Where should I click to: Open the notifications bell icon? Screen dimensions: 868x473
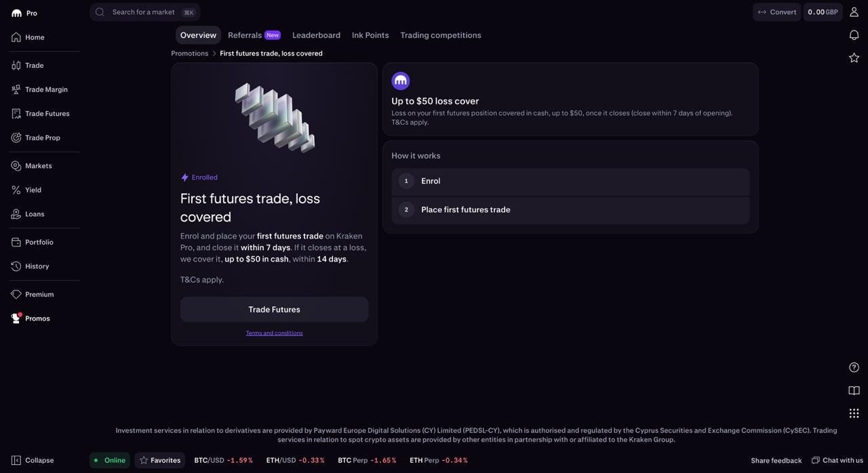tap(854, 35)
